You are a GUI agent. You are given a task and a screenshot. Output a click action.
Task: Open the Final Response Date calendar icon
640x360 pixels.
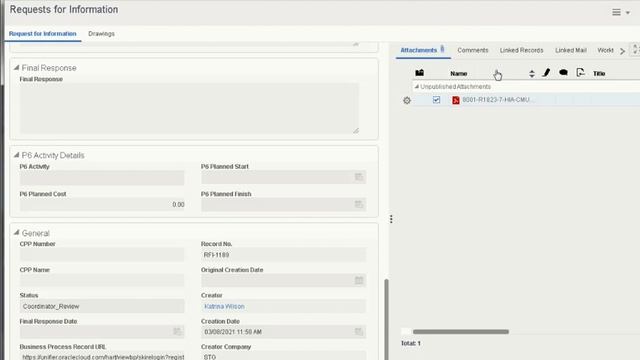177,331
